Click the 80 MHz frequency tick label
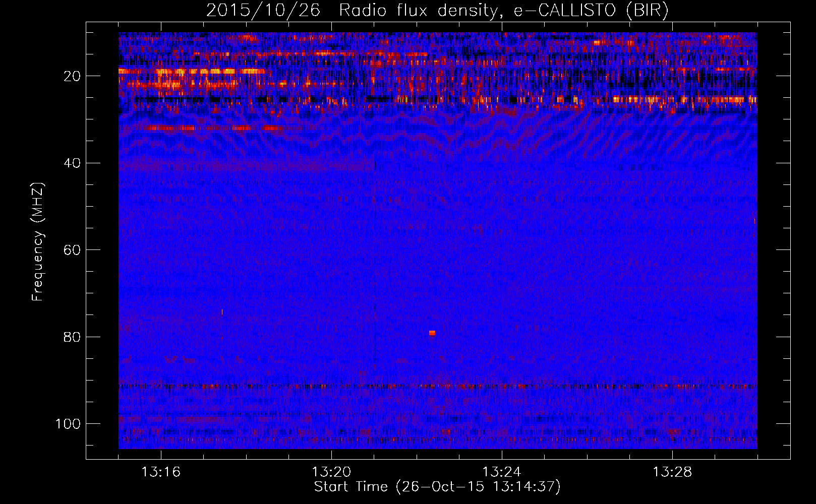 (72, 337)
